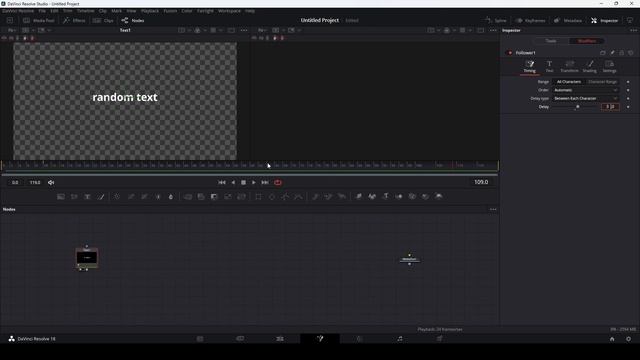The image size is (640, 360).
Task: Open the Transform tab of Follower1
Action: coord(569,67)
